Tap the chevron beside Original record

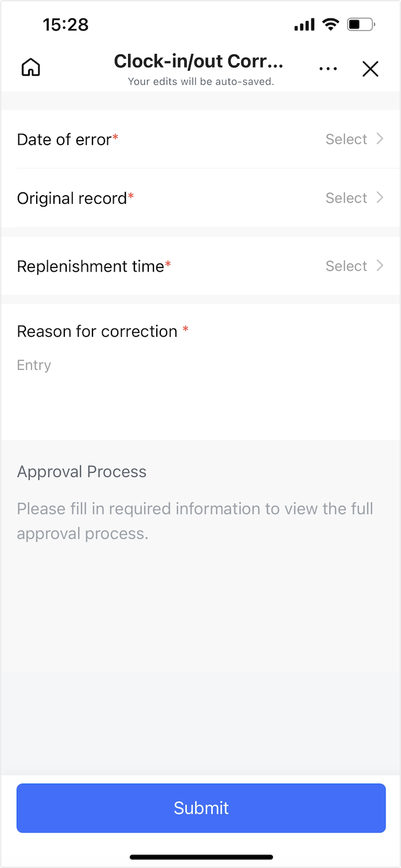380,197
